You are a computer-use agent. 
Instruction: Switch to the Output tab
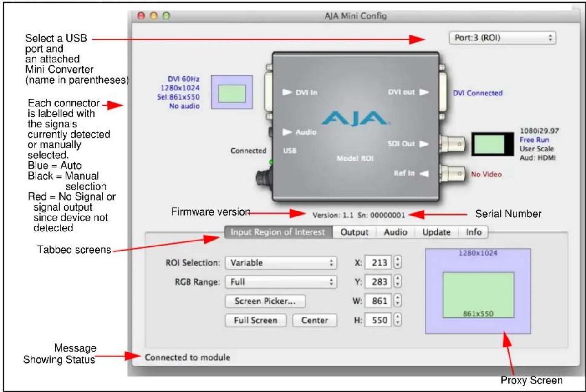coord(354,232)
